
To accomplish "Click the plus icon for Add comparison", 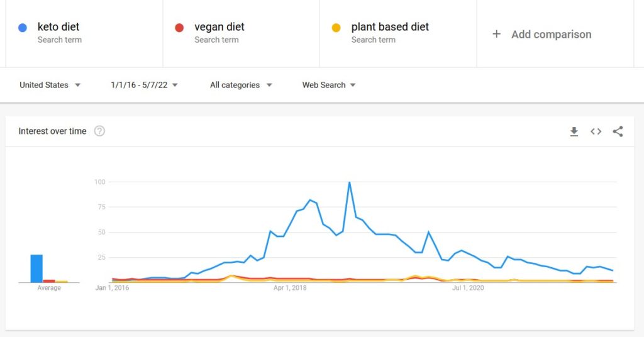I will (496, 34).
